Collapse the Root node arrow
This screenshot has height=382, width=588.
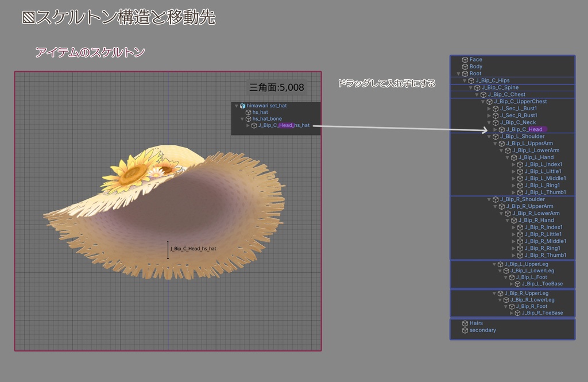[458, 74]
